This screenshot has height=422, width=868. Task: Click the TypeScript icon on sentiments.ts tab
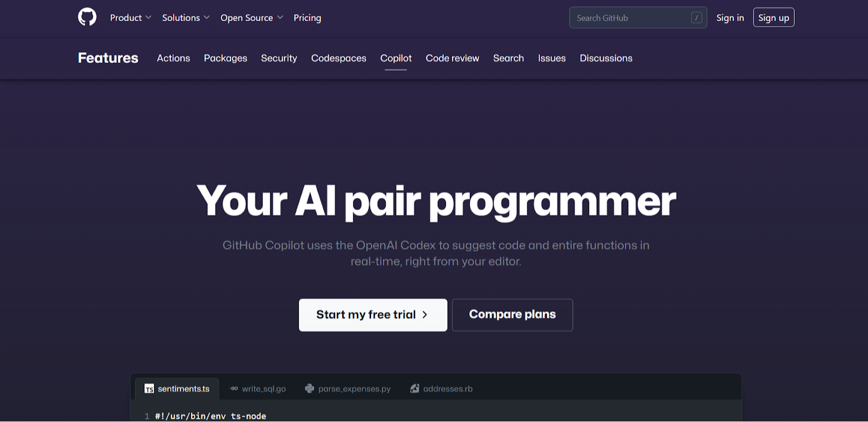click(149, 389)
